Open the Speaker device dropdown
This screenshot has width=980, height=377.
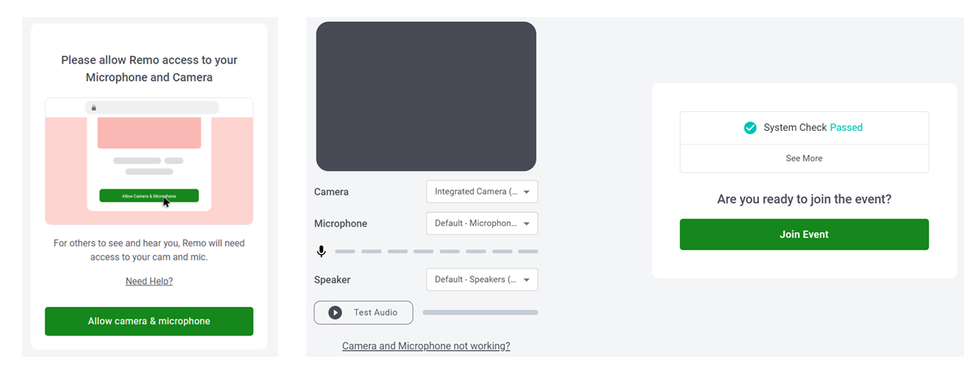pos(482,279)
